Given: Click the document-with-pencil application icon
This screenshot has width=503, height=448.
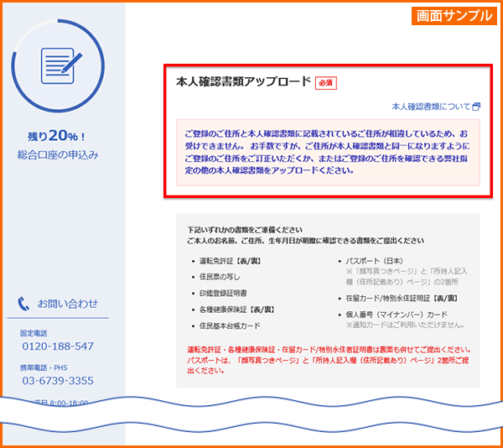Looking at the screenshot, I should [x=61, y=65].
